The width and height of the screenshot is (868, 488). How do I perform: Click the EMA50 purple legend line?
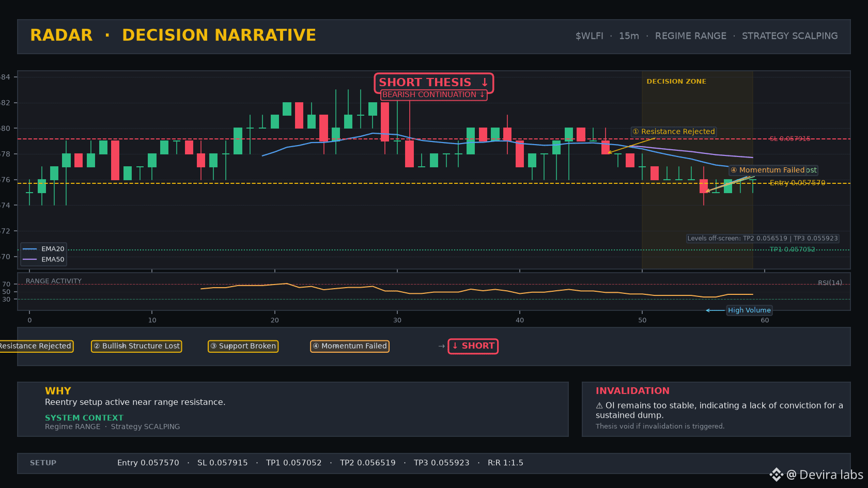point(30,259)
